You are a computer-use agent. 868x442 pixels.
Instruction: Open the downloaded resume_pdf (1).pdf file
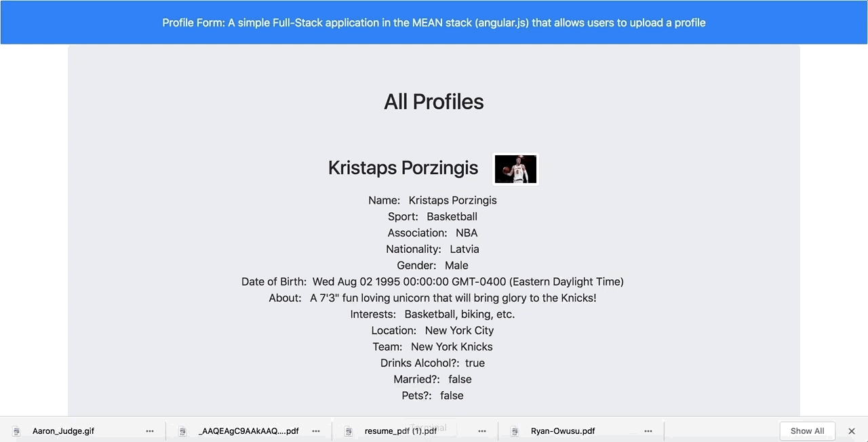click(400, 431)
